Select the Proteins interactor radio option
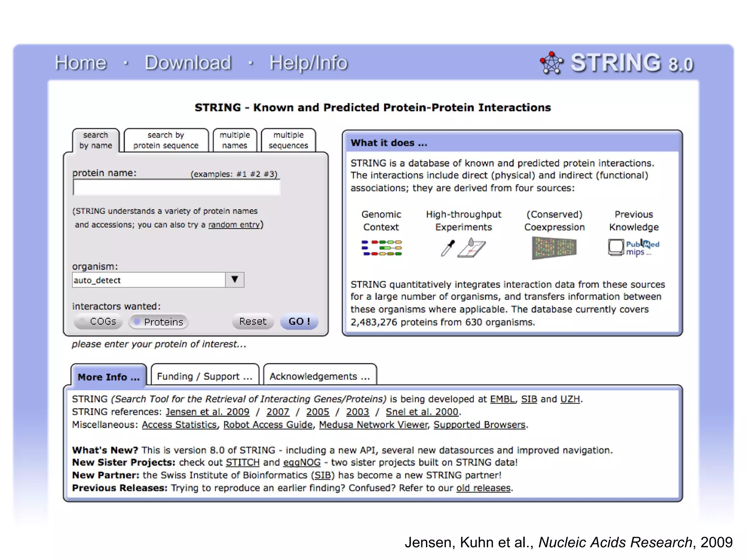 pos(159,322)
